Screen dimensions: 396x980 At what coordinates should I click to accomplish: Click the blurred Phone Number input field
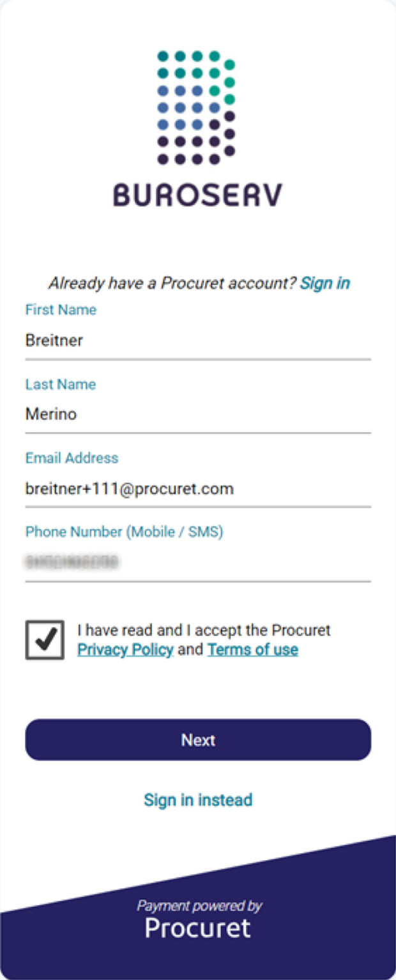tap(198, 562)
